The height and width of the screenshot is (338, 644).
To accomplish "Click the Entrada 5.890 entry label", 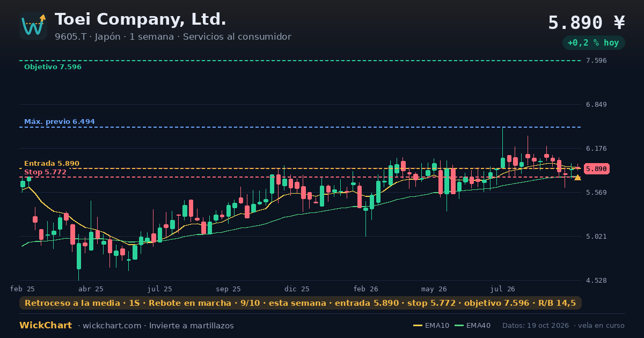I will pyautogui.click(x=52, y=164).
